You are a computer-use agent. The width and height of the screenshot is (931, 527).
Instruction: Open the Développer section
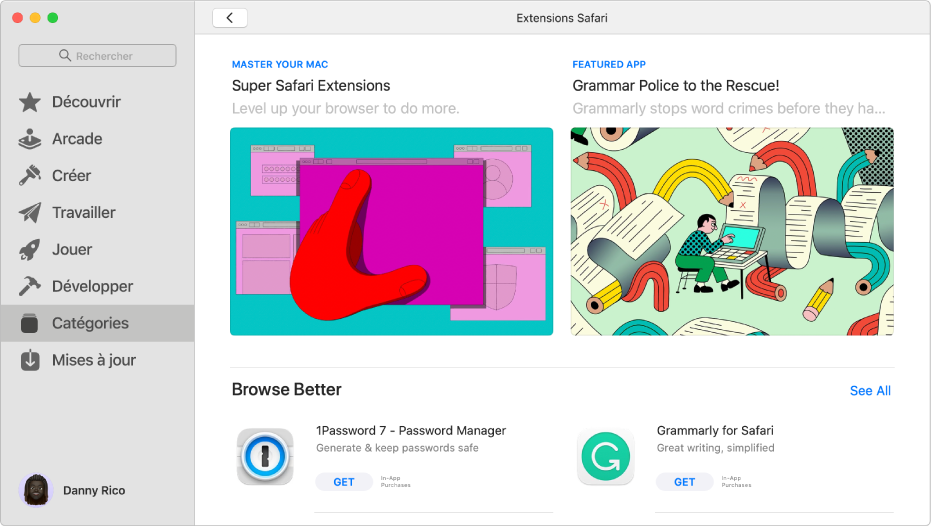(x=93, y=287)
